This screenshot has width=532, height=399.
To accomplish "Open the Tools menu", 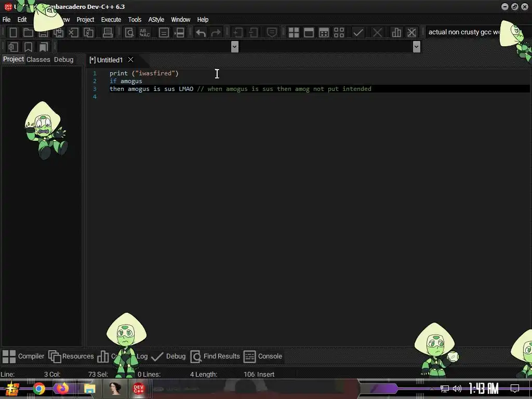I will pyautogui.click(x=135, y=19).
